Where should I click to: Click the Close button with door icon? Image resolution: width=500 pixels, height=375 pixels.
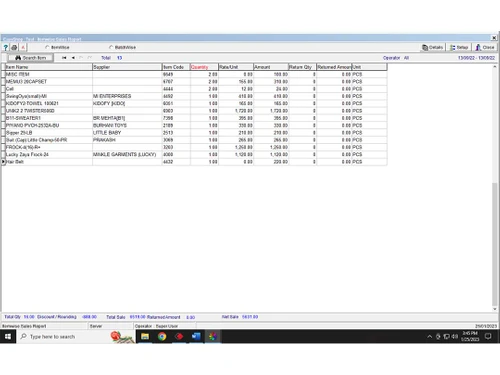click(485, 47)
